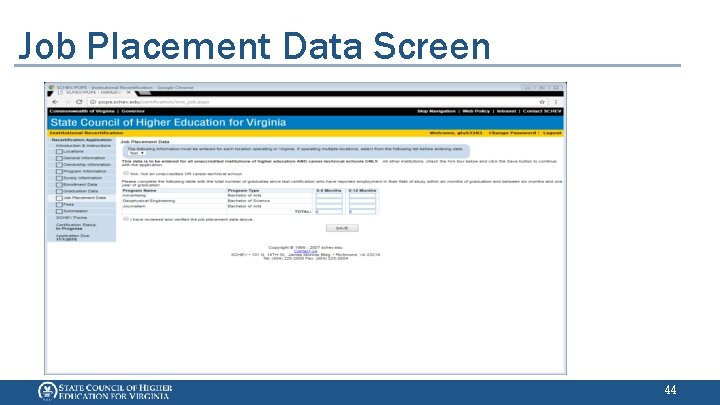Viewport: 720px width, 405px height.
Task: Open the Intranet link
Action: coord(506,111)
